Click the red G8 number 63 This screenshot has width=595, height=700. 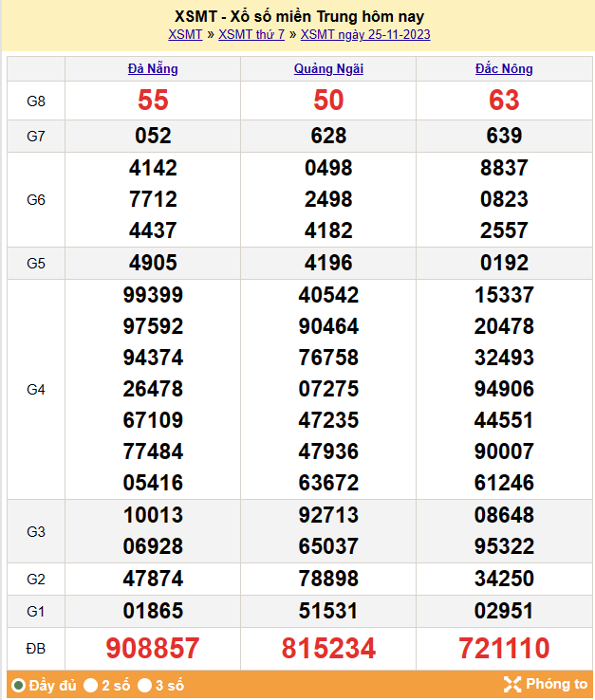504,101
